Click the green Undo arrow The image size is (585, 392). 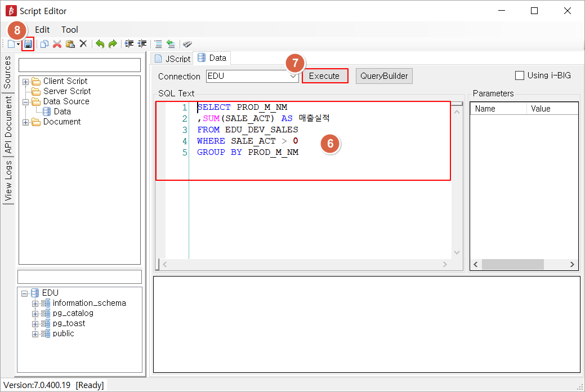[x=100, y=44]
